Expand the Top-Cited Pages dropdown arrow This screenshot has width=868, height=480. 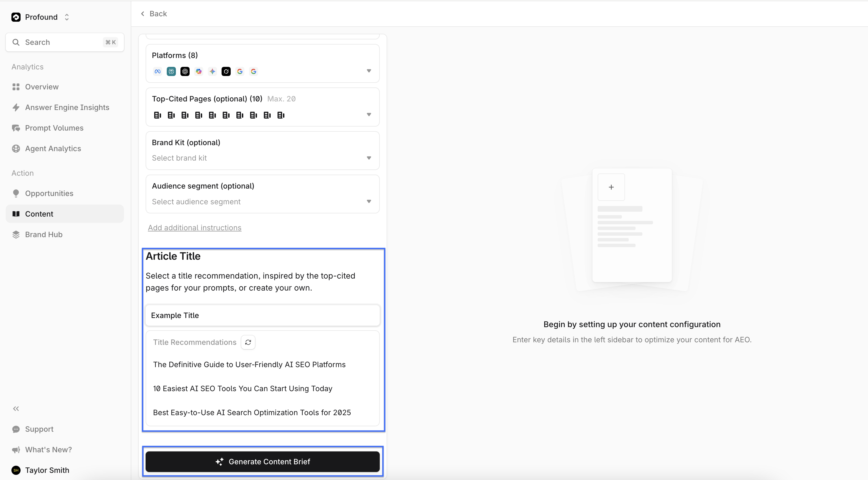point(369,115)
